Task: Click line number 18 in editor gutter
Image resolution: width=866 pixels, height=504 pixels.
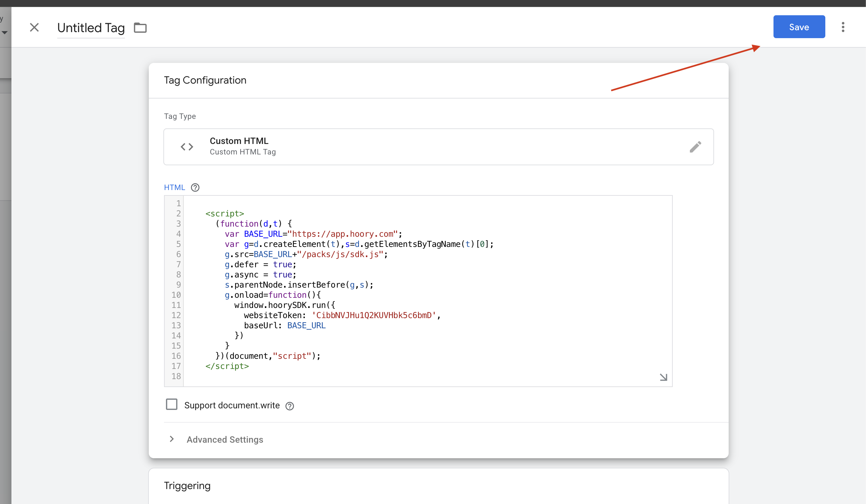Action: tap(176, 377)
